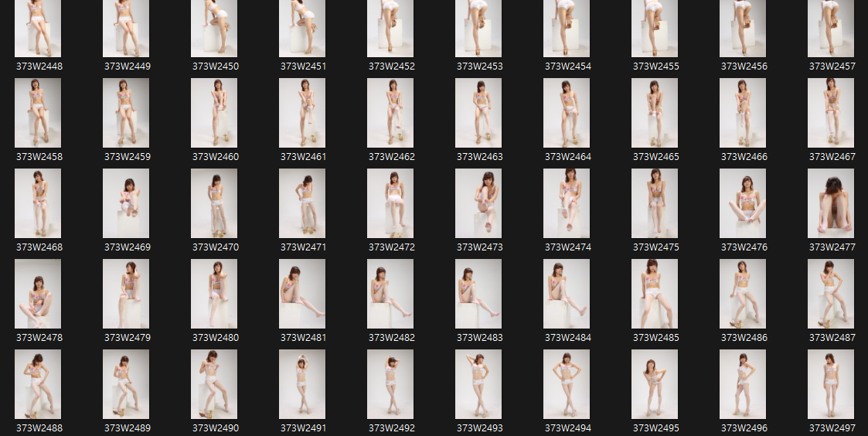Click the 373W2492 filename label

coord(391,428)
